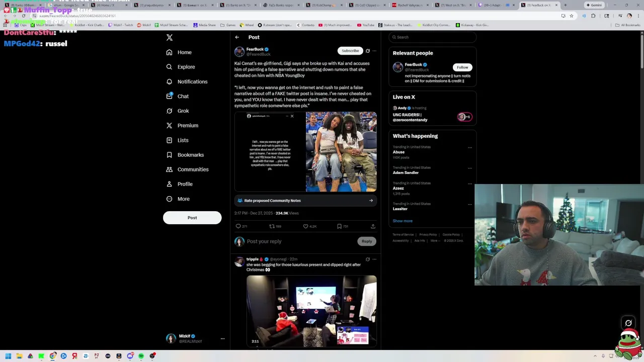Open three-dot menu on tripple's reply
This screenshot has width=644, height=362.
(x=374, y=259)
